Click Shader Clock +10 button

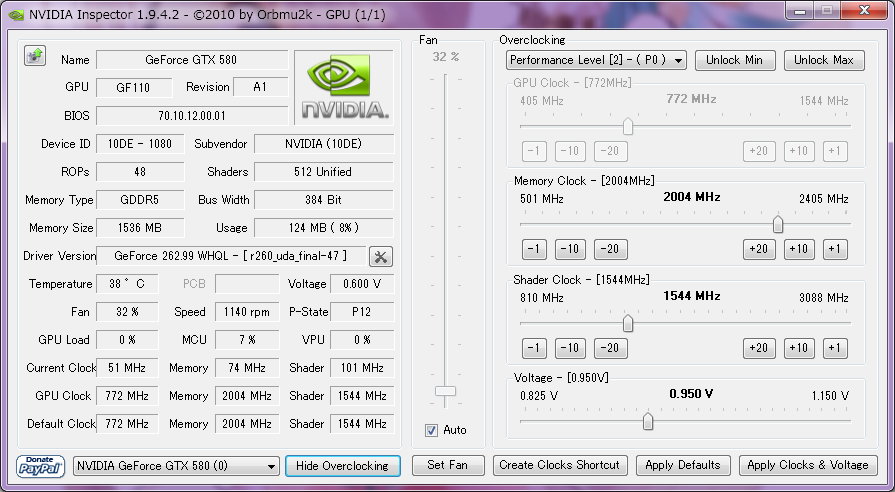point(799,348)
